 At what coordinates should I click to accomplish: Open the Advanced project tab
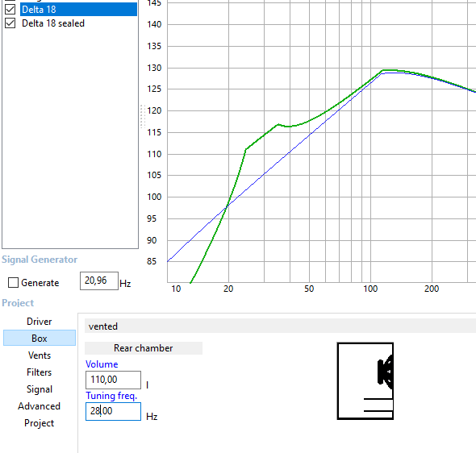point(40,406)
